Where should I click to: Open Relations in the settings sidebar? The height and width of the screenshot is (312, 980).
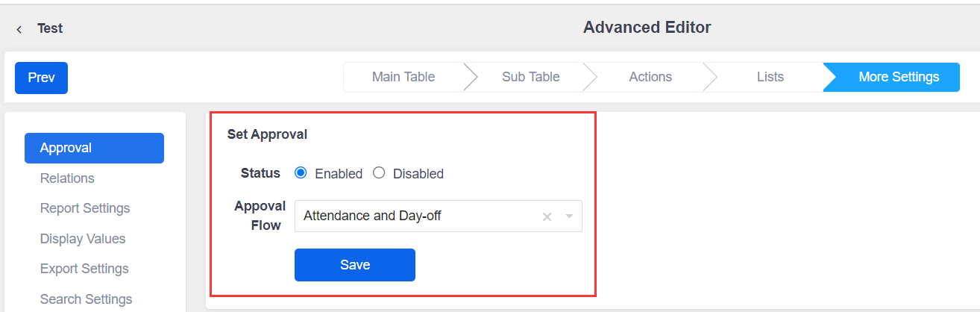[x=67, y=178]
